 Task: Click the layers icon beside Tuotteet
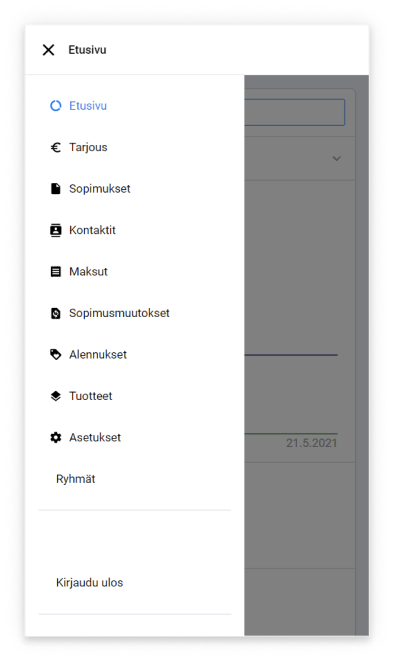pos(56,396)
